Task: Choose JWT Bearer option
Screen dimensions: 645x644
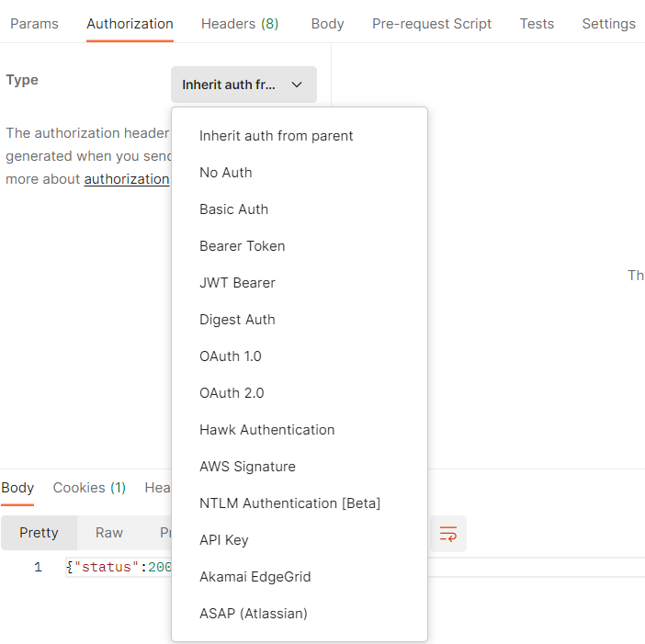Action: tap(238, 283)
